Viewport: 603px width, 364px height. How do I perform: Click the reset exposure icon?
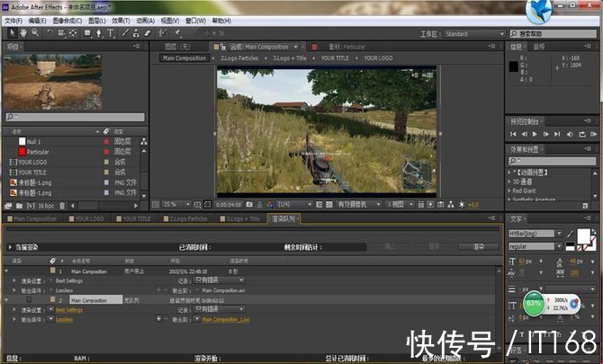click(462, 205)
